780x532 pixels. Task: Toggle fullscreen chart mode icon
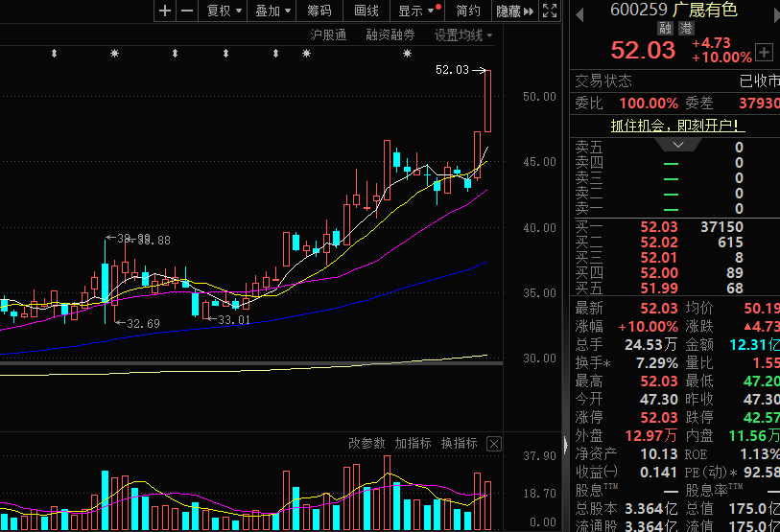click(x=549, y=11)
